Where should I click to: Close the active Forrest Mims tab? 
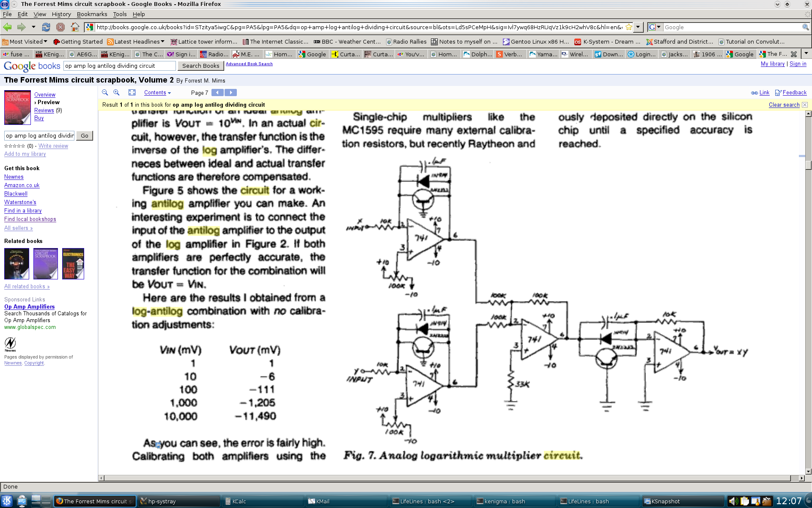pos(794,54)
